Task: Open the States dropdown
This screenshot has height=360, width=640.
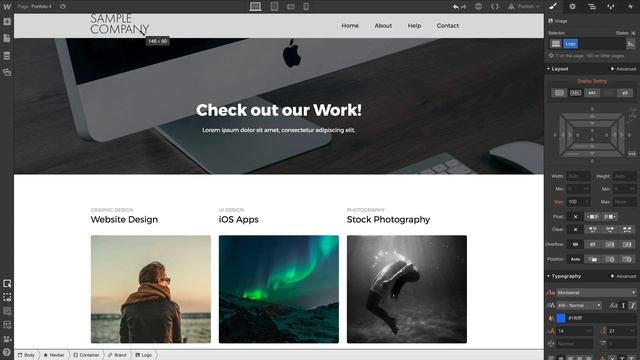Action: [x=625, y=33]
